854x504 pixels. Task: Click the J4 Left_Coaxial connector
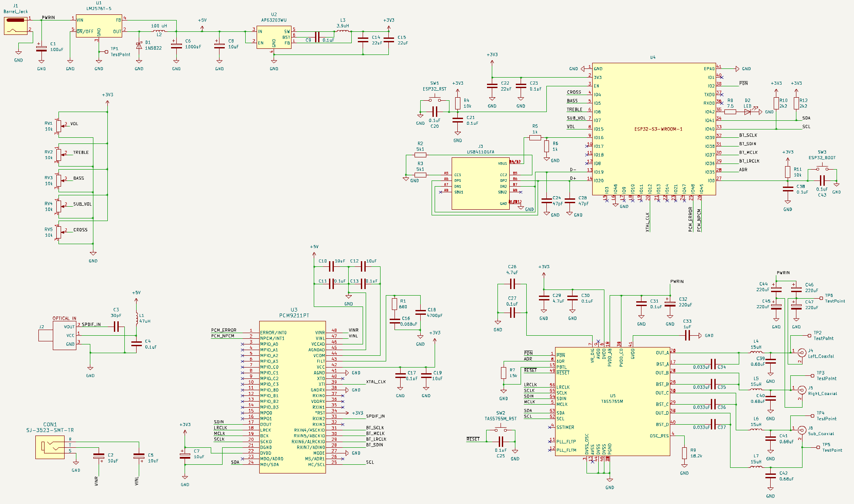coord(801,353)
